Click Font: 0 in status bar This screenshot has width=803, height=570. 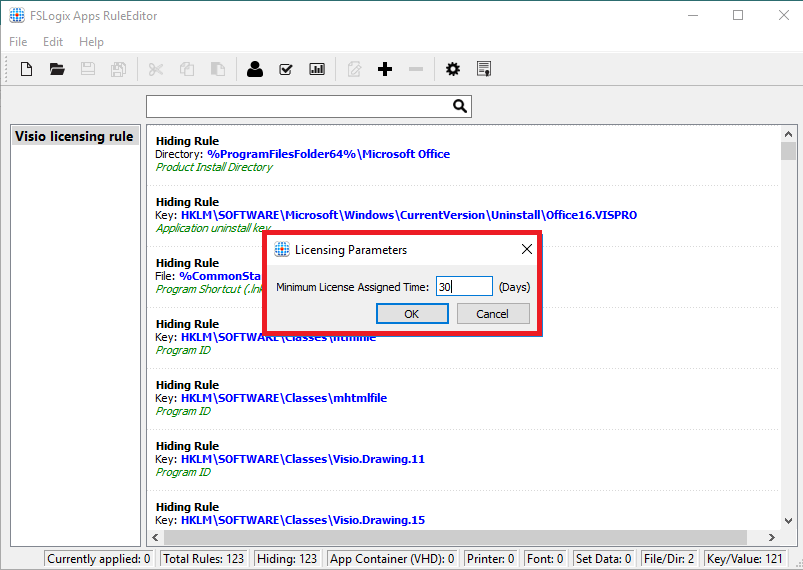point(545,559)
